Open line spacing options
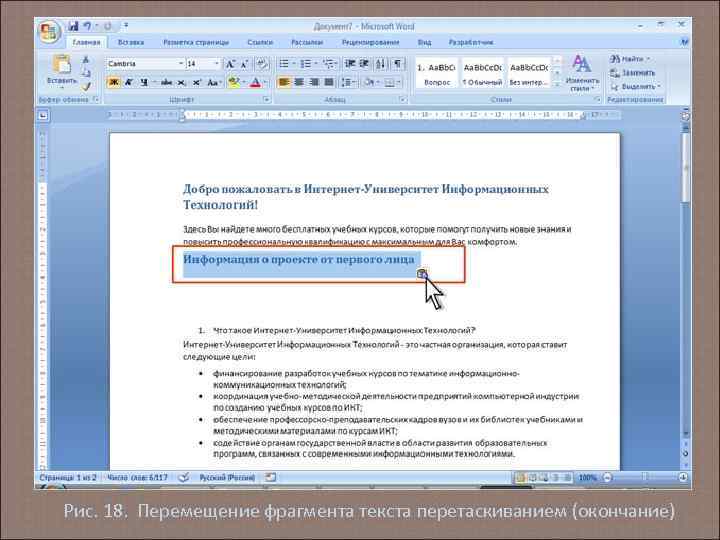This screenshot has width=720, height=540. (348, 83)
